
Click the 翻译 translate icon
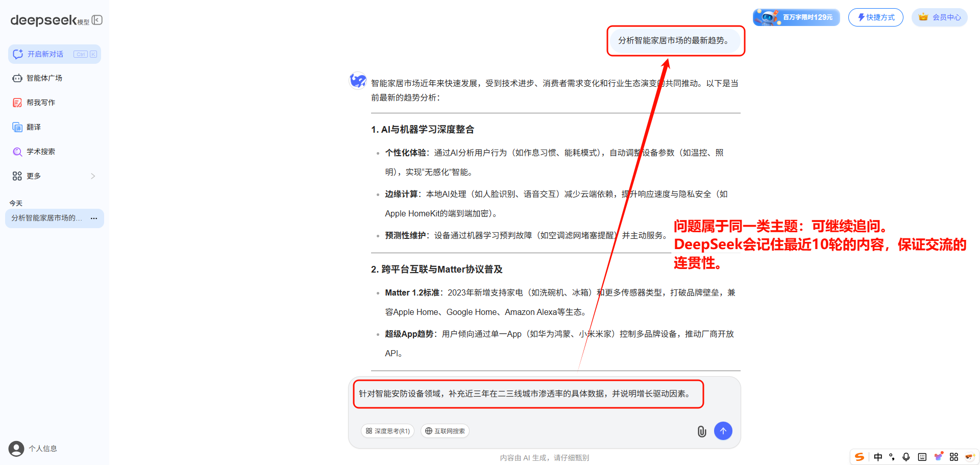pyautogui.click(x=17, y=127)
